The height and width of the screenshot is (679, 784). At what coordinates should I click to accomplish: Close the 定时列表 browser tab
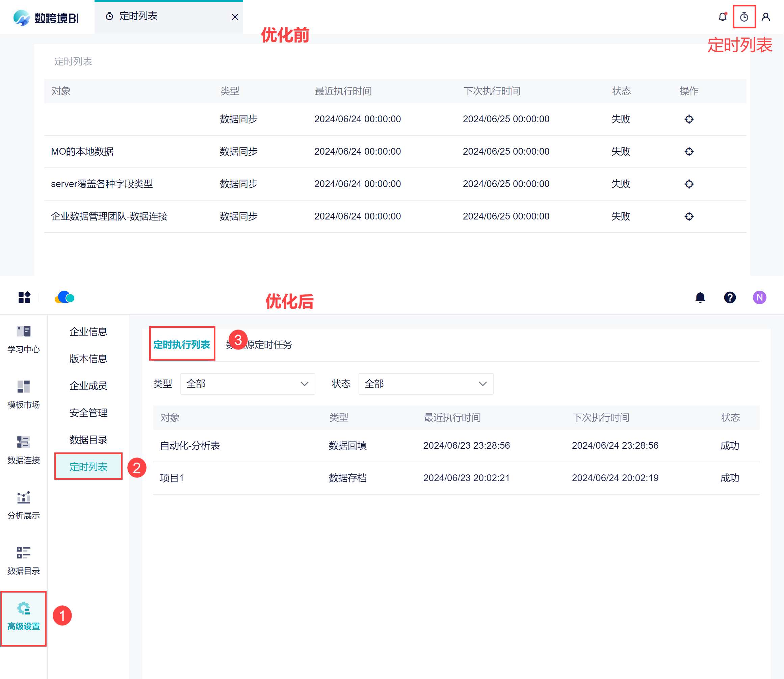pyautogui.click(x=235, y=17)
